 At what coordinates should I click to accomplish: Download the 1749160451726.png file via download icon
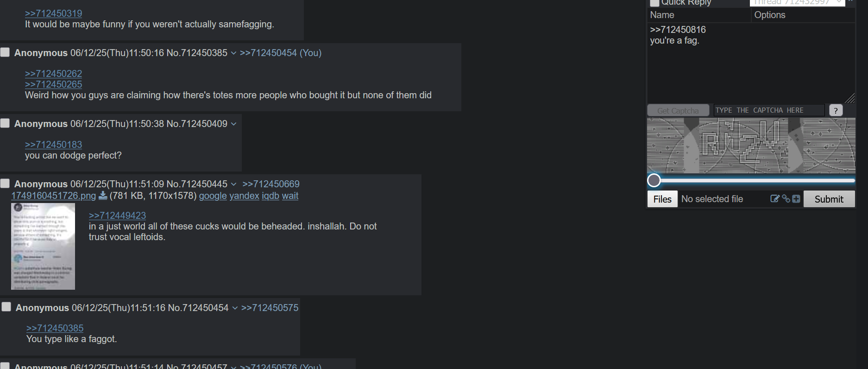point(103,196)
